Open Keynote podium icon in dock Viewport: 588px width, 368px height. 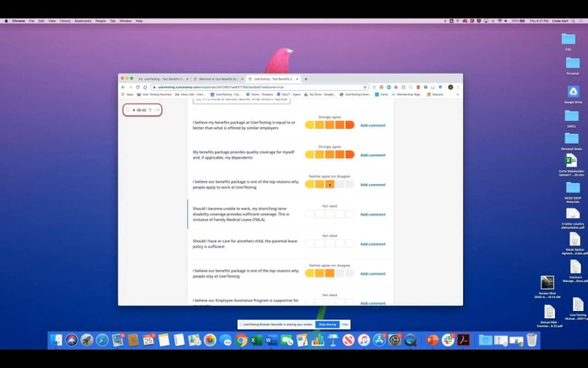tap(333, 340)
